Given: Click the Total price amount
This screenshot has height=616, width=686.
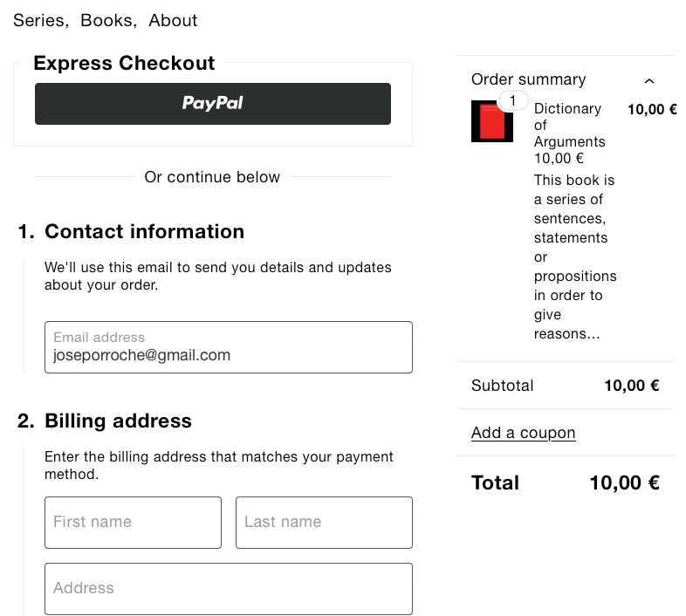Looking at the screenshot, I should click(x=624, y=483).
